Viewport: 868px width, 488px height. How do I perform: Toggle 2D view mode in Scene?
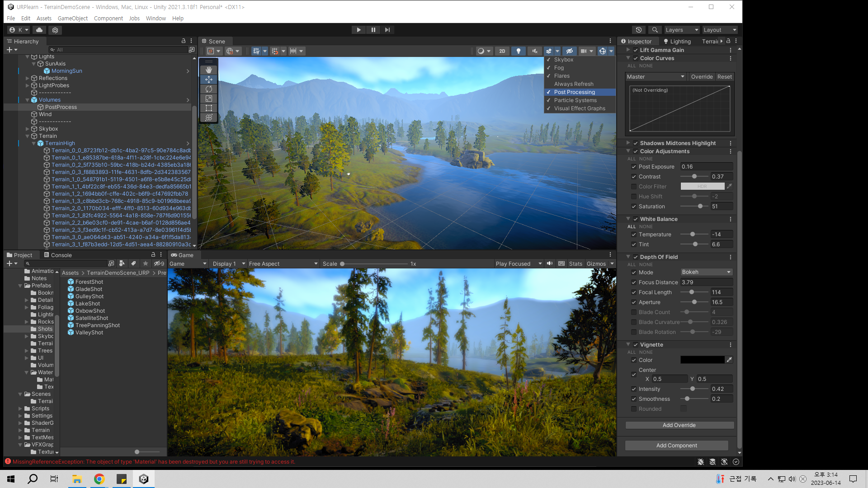click(502, 51)
